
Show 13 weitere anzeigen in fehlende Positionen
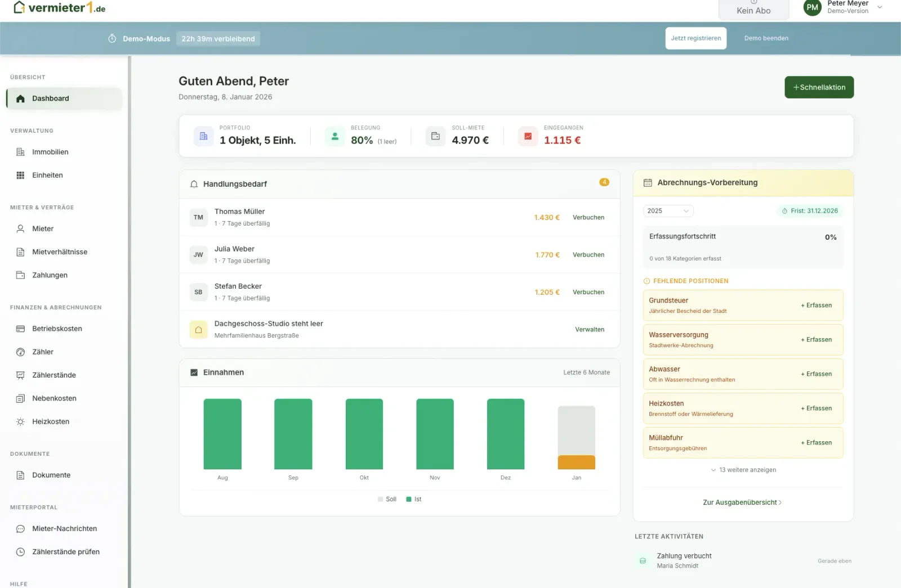743,469
